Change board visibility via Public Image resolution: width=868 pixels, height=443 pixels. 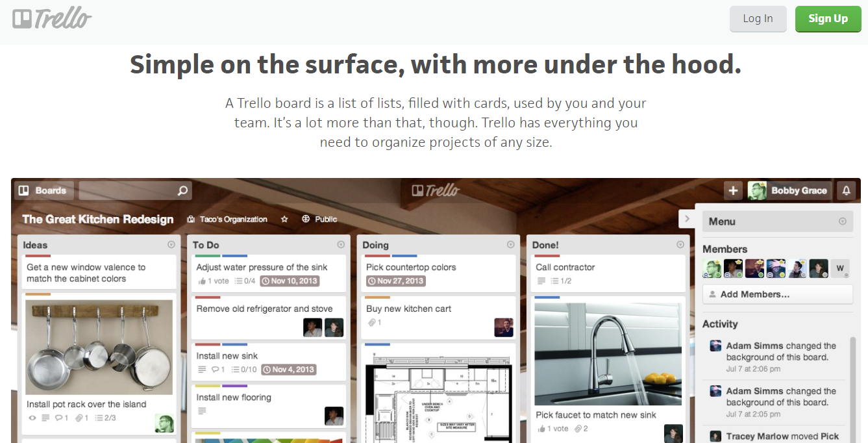tap(319, 220)
